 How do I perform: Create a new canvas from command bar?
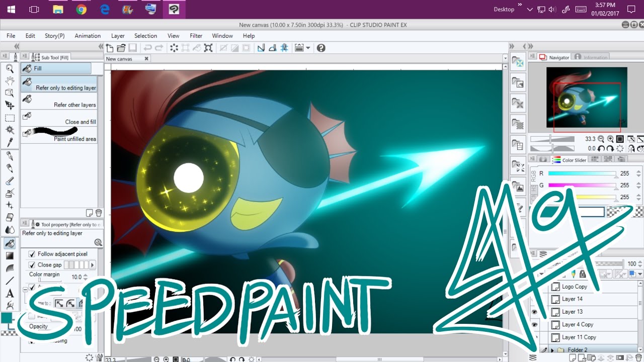click(110, 48)
